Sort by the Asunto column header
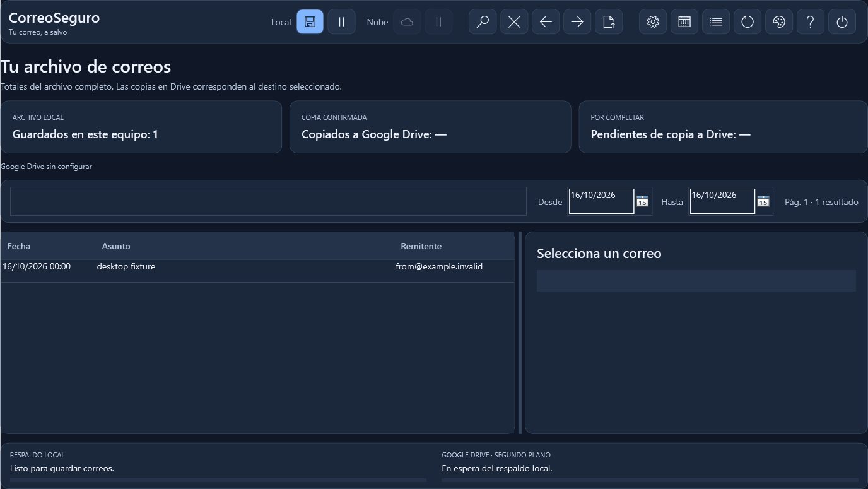This screenshot has width=868, height=489. pos(116,246)
